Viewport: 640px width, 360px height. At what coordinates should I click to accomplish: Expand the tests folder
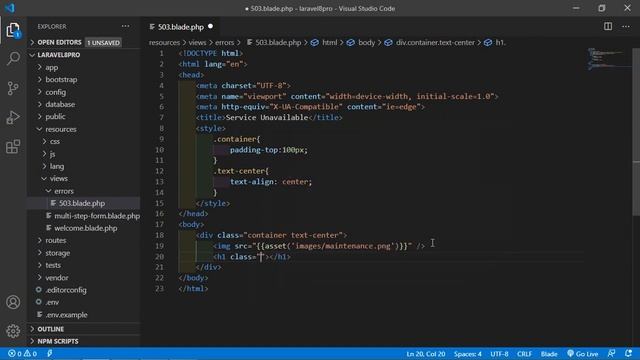coord(53,265)
